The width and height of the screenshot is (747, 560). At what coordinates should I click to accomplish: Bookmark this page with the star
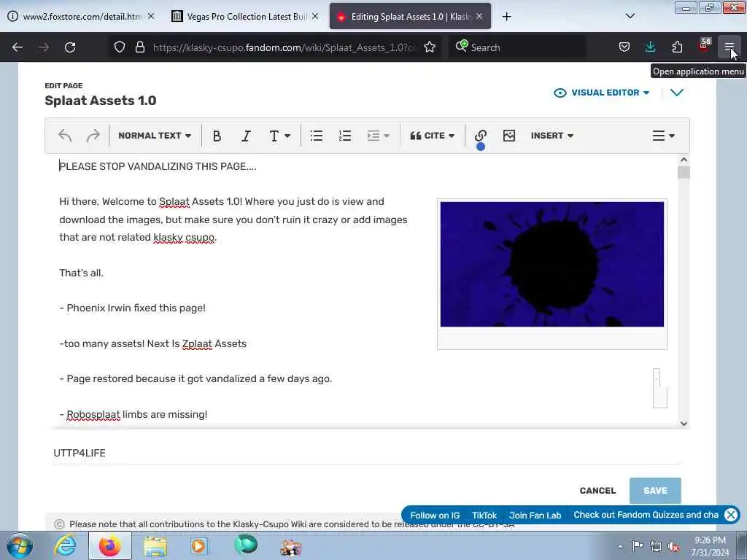coord(430,47)
